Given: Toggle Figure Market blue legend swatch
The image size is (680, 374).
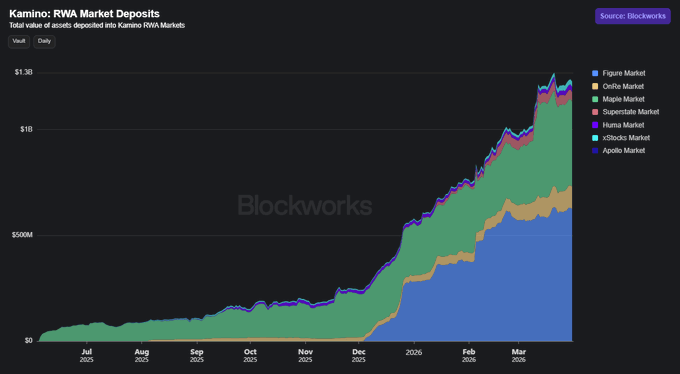Looking at the screenshot, I should [x=595, y=73].
